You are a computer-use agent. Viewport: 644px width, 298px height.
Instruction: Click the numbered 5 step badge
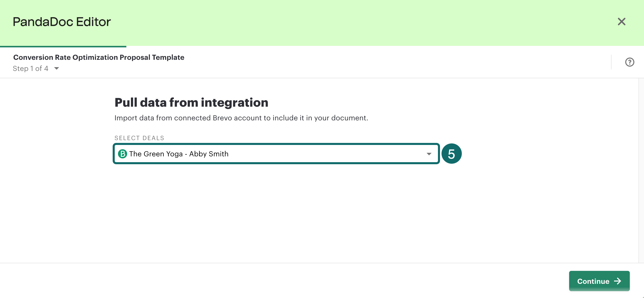(x=451, y=154)
